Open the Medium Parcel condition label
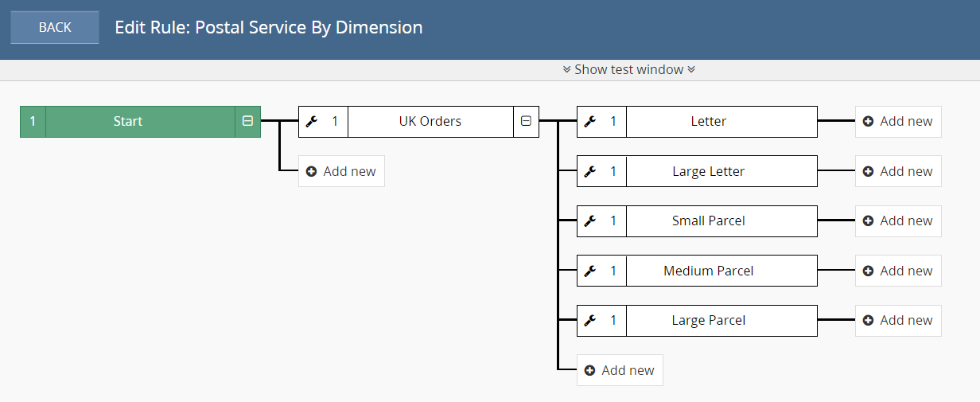 (x=708, y=271)
